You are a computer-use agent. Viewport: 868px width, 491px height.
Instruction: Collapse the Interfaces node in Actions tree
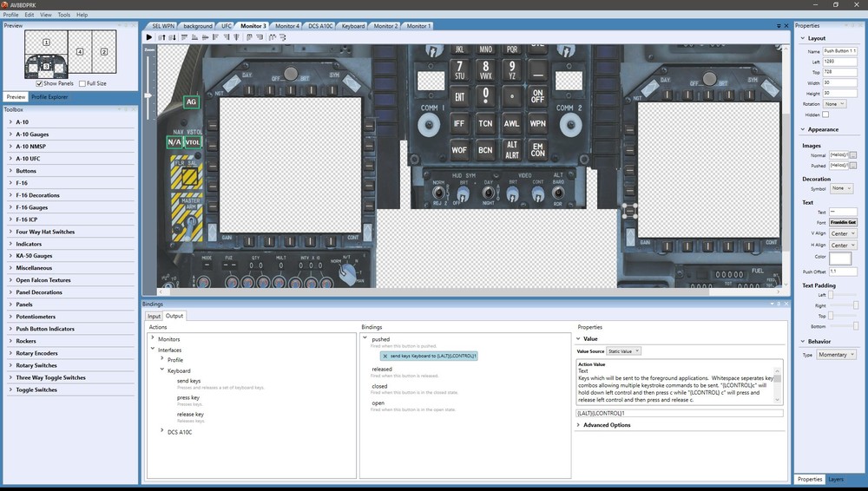153,350
